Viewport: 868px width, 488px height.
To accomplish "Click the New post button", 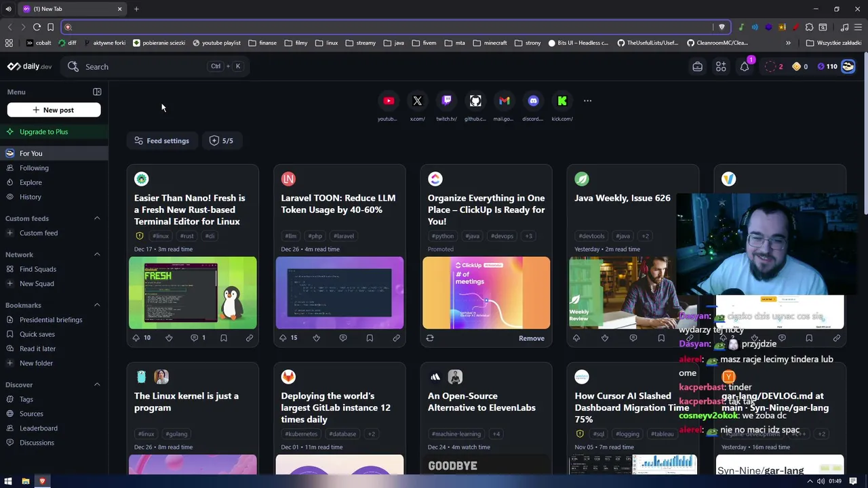I will point(54,110).
